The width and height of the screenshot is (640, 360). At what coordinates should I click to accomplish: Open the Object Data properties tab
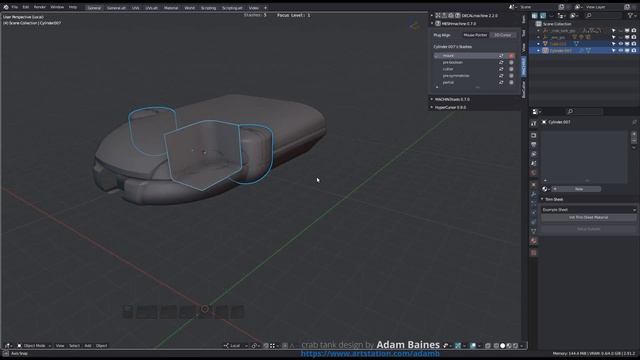point(533,231)
